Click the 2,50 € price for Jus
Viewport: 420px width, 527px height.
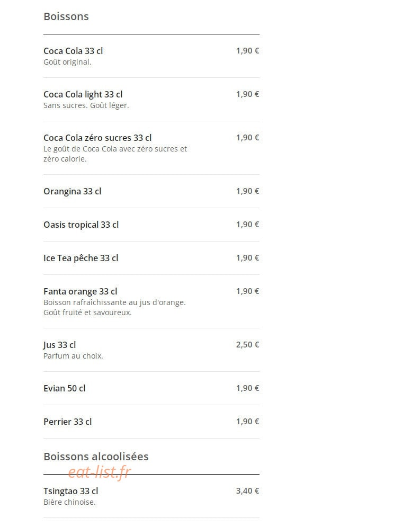[248, 344]
